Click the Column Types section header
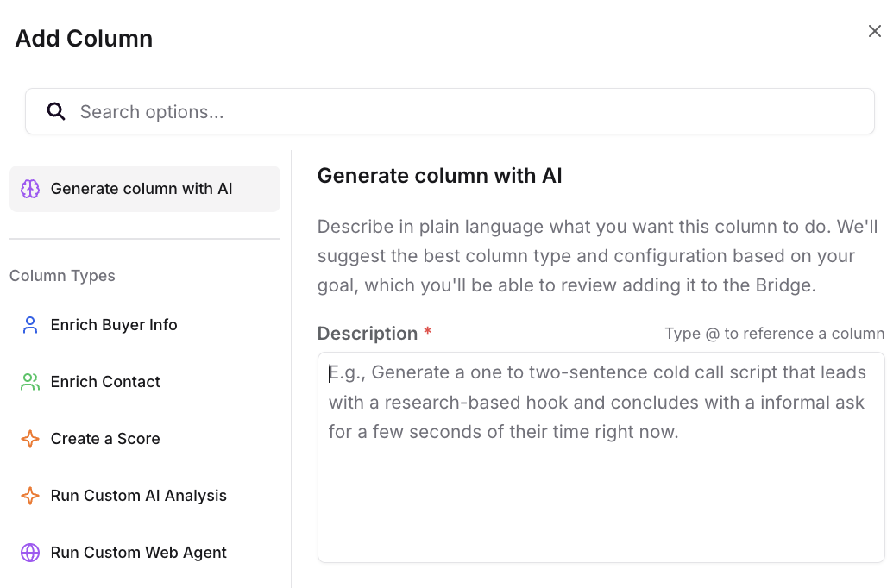The image size is (887, 588). [62, 276]
